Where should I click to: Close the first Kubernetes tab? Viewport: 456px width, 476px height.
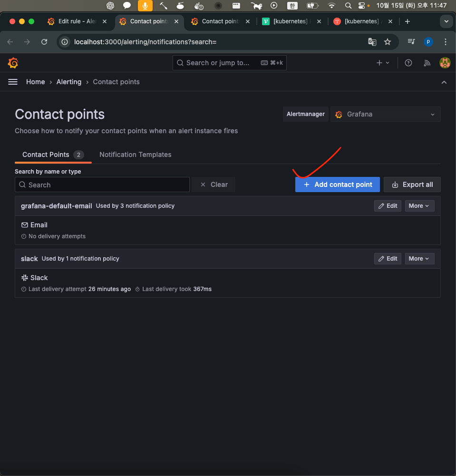(x=319, y=21)
